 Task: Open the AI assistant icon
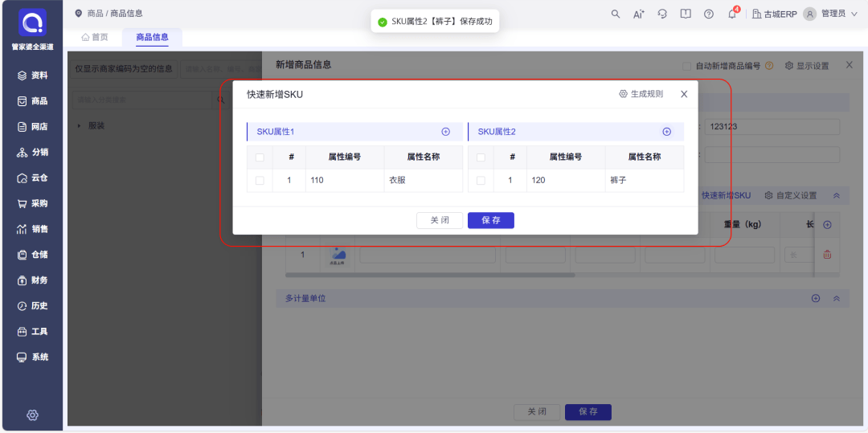coord(639,14)
